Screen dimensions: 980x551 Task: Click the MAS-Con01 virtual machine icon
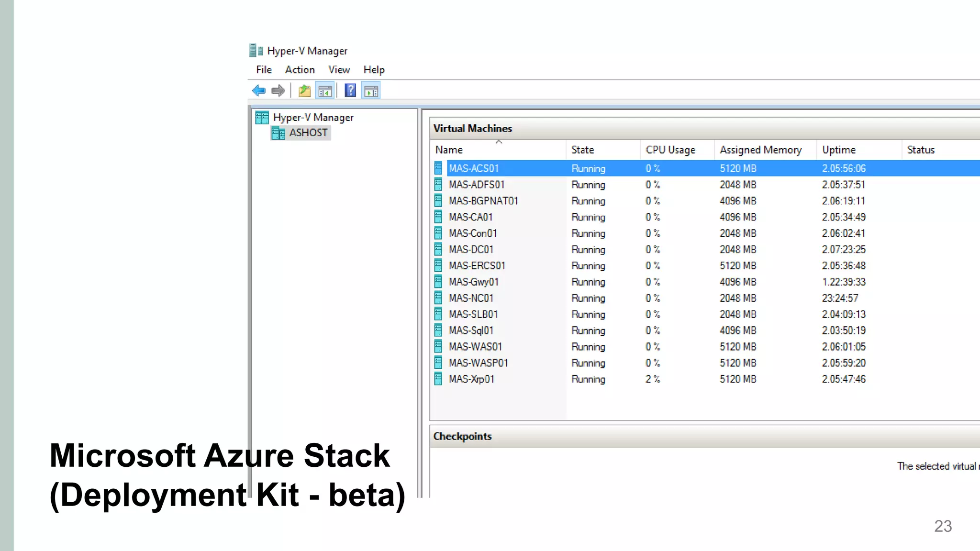438,233
